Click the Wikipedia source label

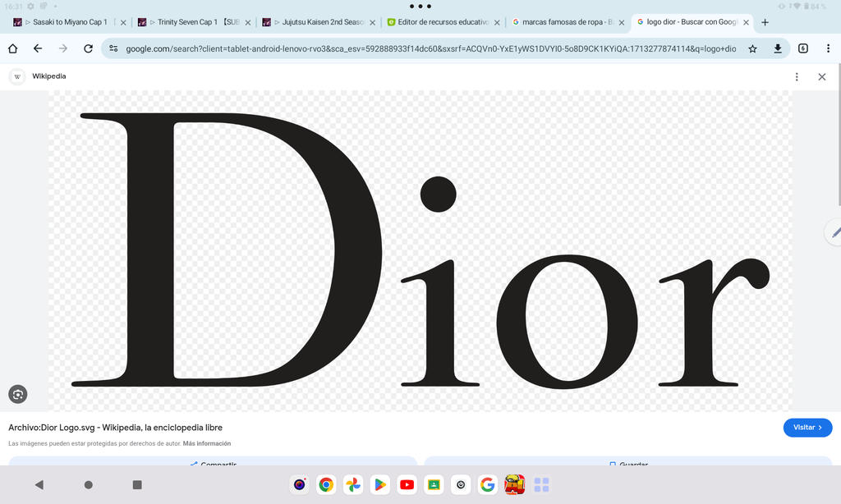click(48, 76)
